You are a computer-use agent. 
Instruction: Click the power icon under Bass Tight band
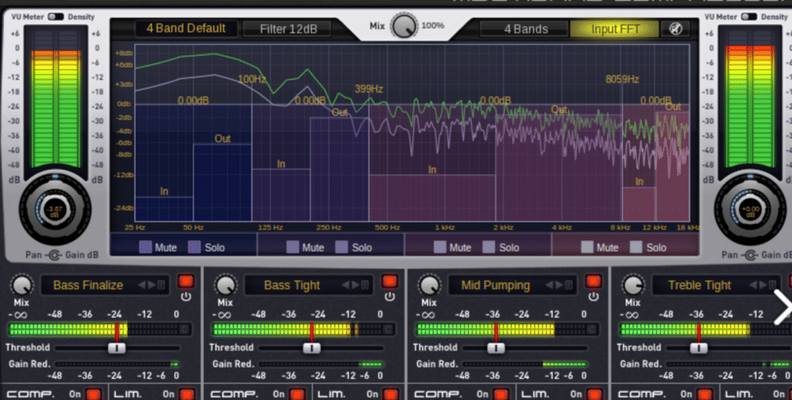point(390,297)
